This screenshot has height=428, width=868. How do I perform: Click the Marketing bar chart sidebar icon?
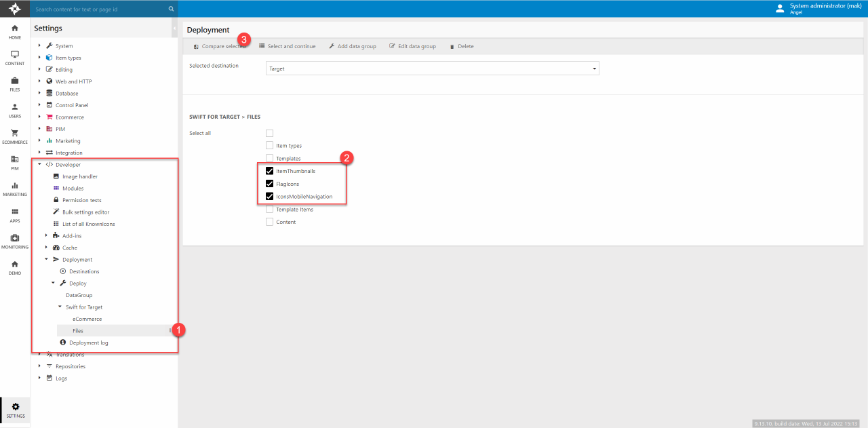coord(15,189)
